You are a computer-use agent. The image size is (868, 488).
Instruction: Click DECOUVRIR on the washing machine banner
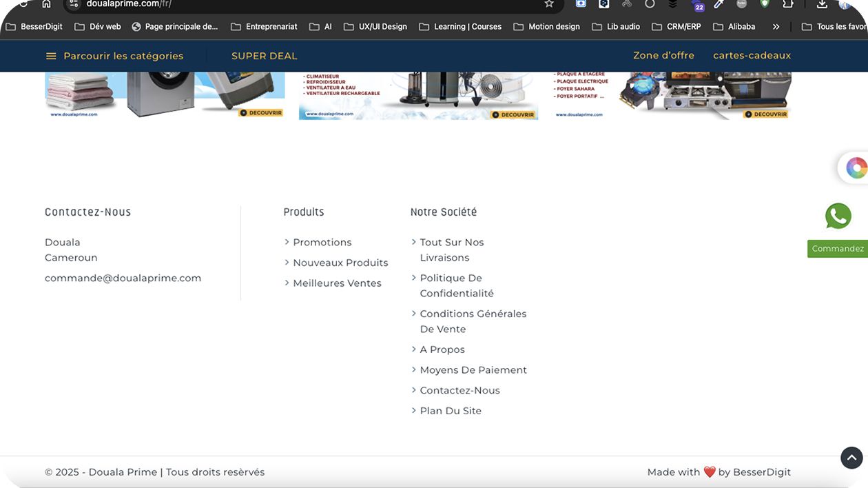click(261, 113)
